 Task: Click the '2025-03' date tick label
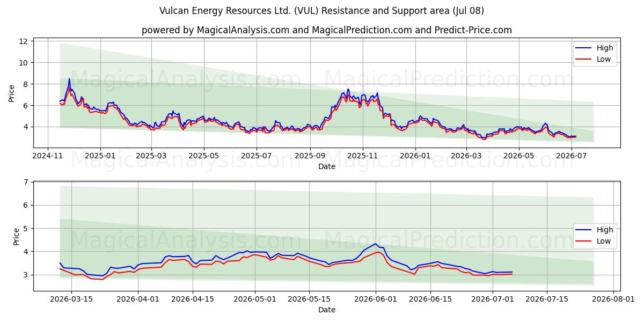pyautogui.click(x=151, y=156)
